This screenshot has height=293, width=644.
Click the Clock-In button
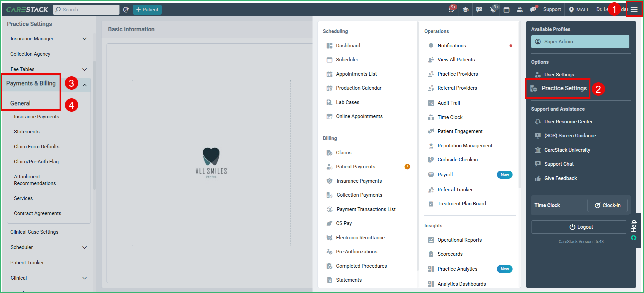click(607, 205)
